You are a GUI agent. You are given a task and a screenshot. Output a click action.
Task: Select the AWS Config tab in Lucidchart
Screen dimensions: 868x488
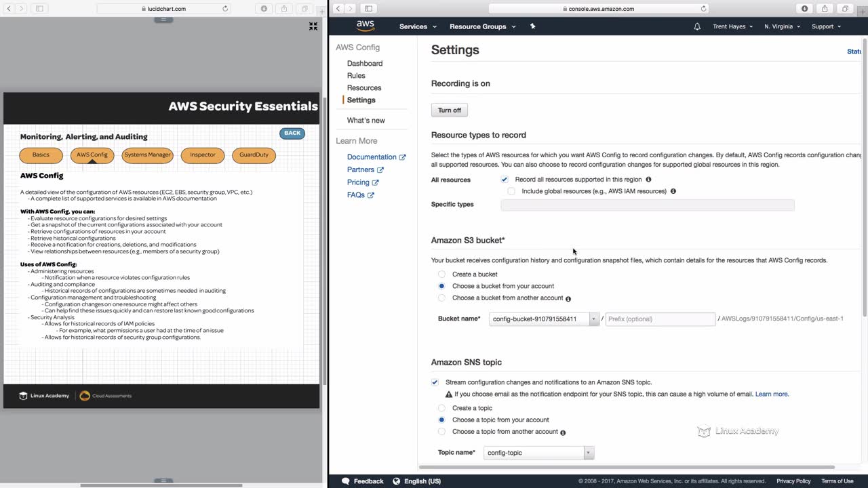pyautogui.click(x=92, y=155)
